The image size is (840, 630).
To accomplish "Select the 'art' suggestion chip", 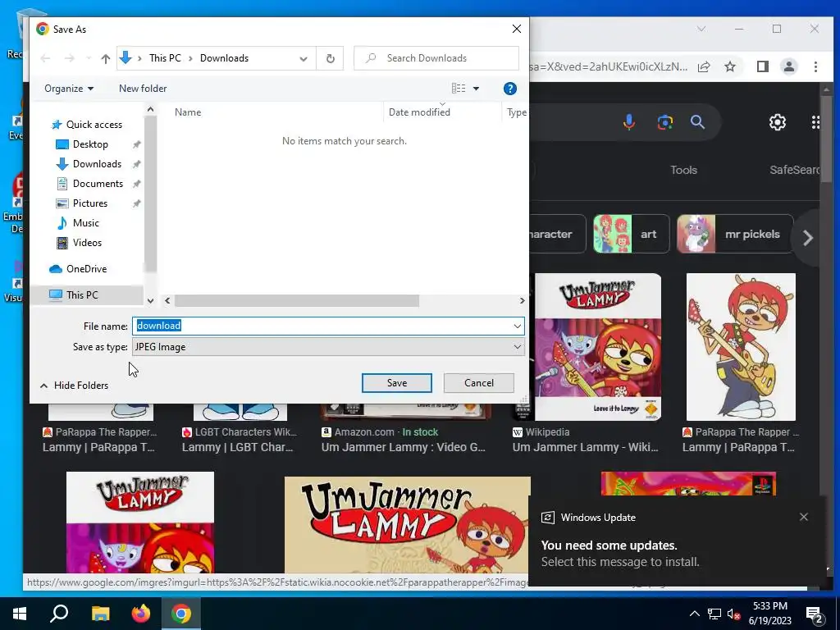I will (631, 234).
